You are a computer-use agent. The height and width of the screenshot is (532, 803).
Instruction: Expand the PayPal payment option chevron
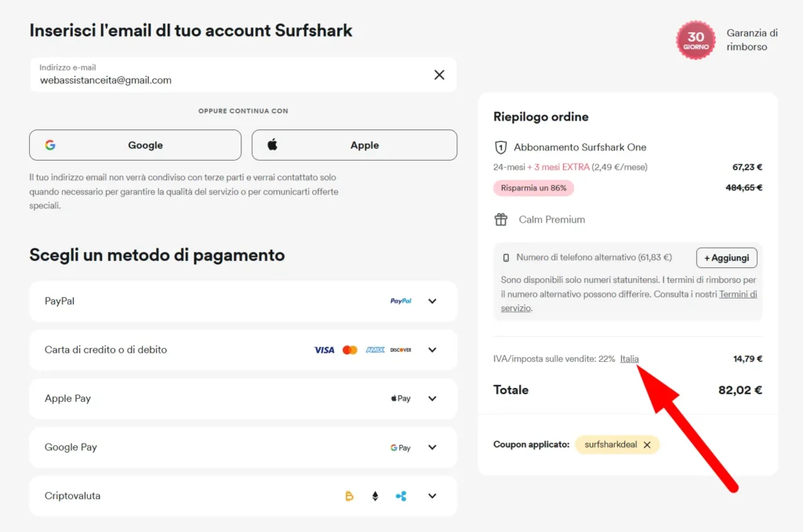pos(432,301)
